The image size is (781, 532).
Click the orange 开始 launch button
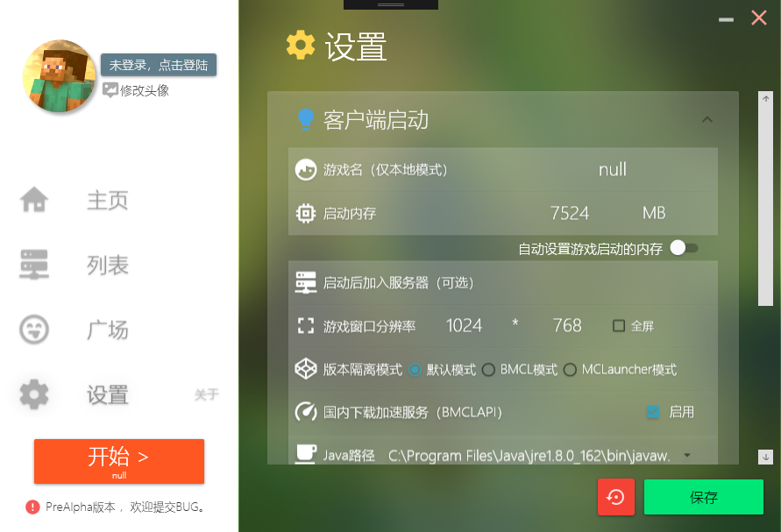[x=119, y=461]
